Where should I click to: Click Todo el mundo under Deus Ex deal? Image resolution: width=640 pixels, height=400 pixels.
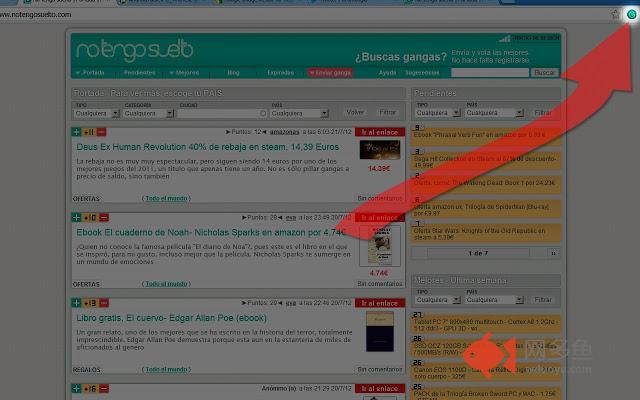[167, 198]
